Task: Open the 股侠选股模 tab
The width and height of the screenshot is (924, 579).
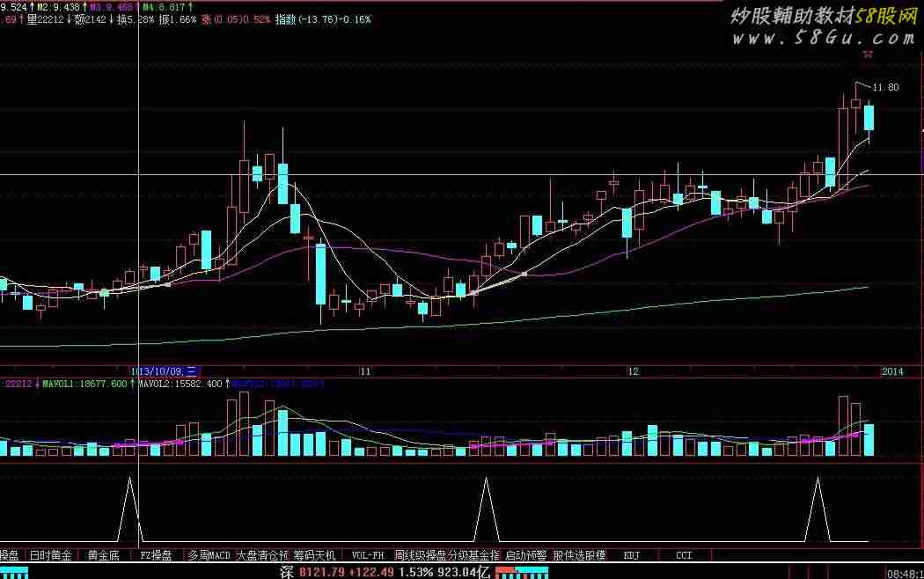Action: [x=579, y=555]
